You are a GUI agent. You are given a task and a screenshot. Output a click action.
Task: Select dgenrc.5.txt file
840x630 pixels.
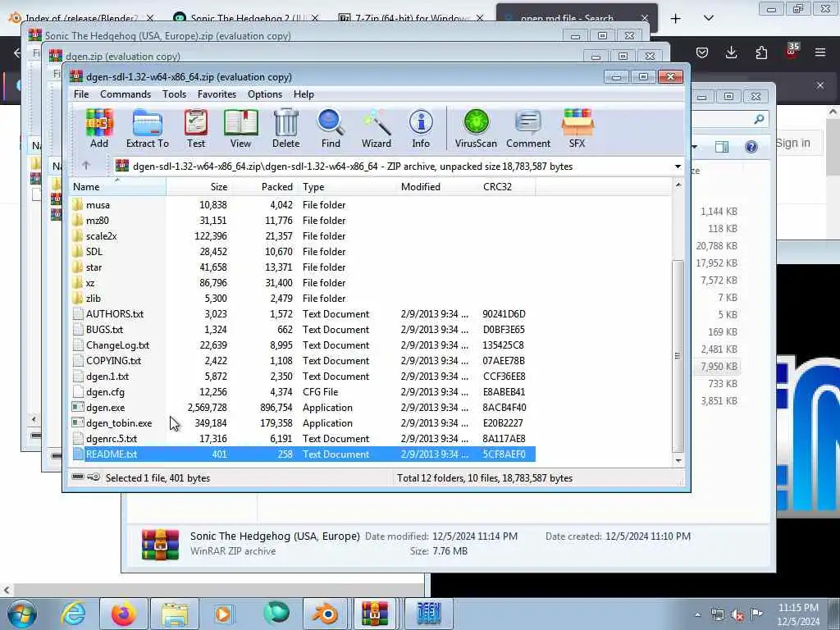click(x=112, y=439)
